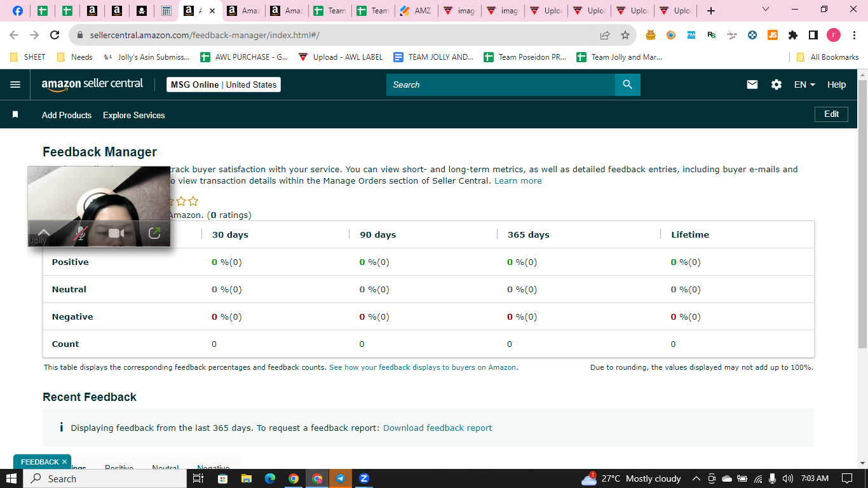Image resolution: width=868 pixels, height=488 pixels.
Task: Open the Windows Start menu
Action: click(x=11, y=478)
